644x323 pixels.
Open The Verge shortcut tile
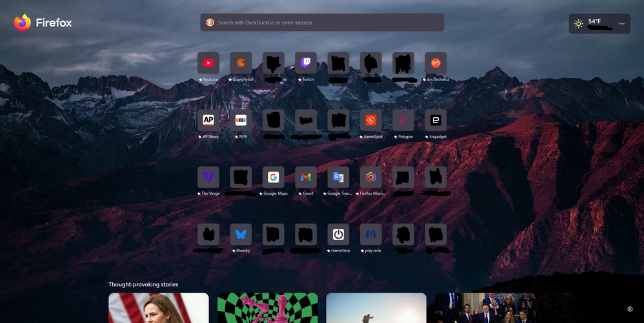[x=208, y=177]
